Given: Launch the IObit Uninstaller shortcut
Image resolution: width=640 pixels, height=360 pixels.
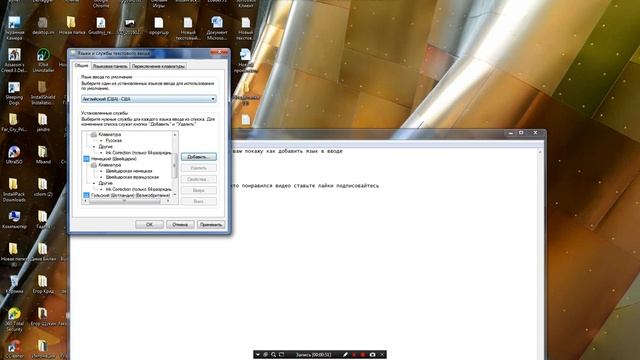Looking at the screenshot, I should point(43,60).
